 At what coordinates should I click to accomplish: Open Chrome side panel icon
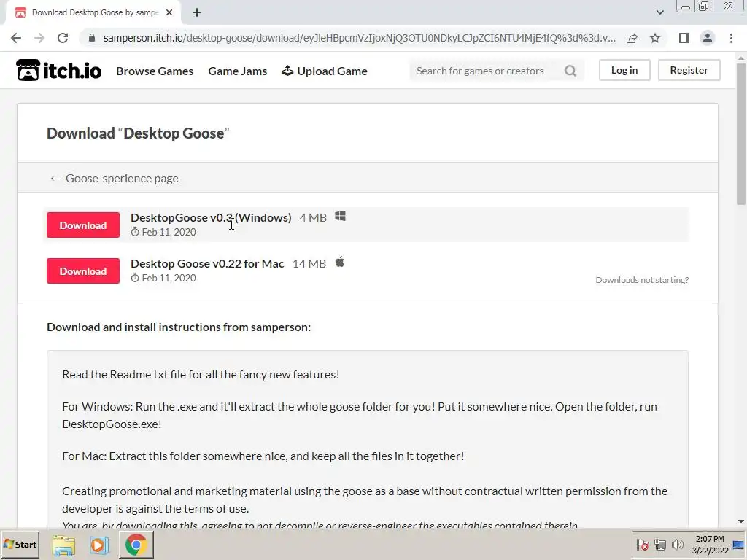[684, 38]
